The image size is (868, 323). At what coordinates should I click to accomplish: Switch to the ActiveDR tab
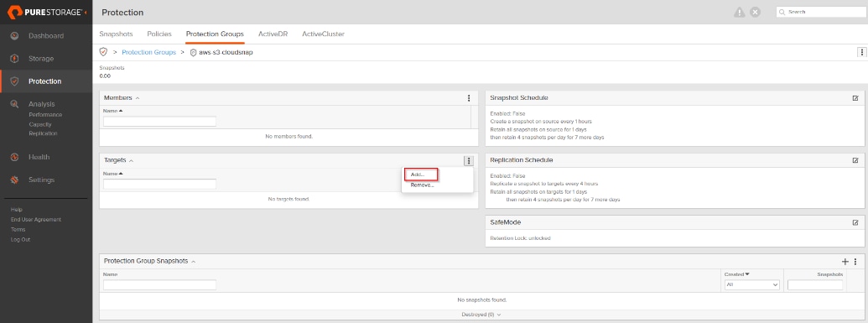(273, 34)
